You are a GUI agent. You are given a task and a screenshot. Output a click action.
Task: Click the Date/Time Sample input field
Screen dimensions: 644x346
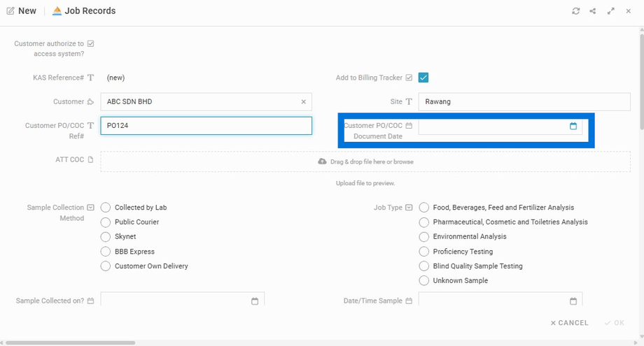(500, 299)
